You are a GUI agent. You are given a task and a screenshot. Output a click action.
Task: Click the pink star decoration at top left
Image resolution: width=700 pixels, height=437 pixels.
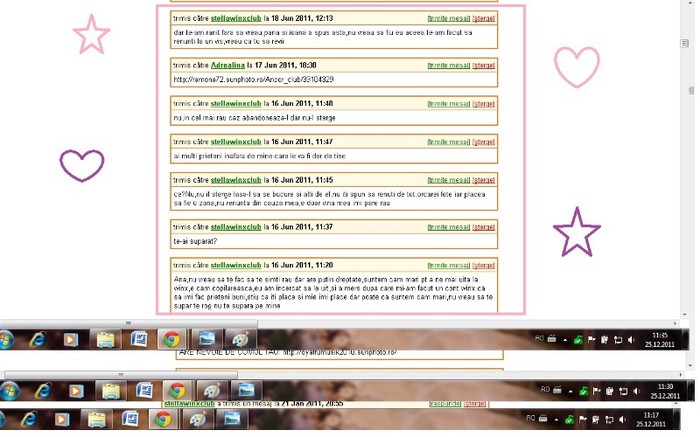click(91, 35)
